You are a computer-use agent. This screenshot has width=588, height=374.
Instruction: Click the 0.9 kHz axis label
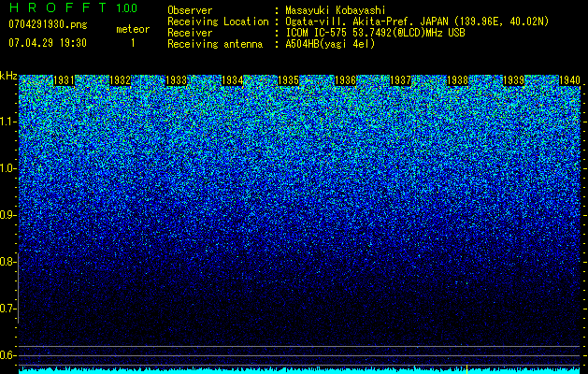tap(7, 215)
